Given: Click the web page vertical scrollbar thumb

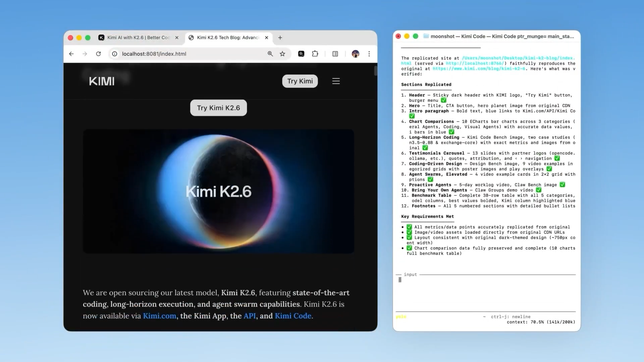Looking at the screenshot, I should 376,71.
